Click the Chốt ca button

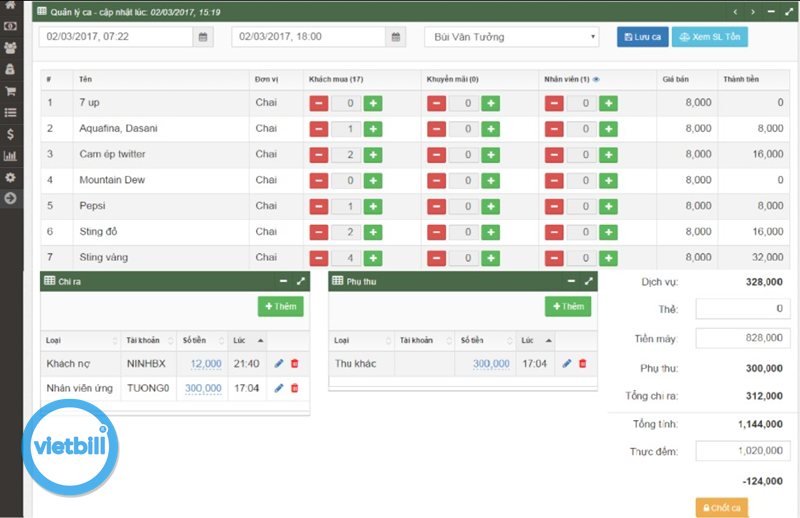coord(721,507)
